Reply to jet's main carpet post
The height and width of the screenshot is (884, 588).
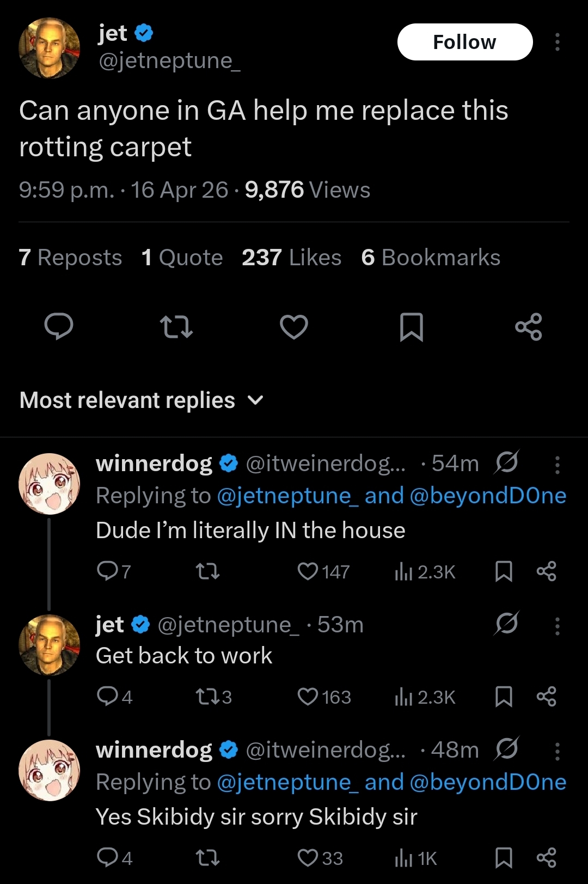click(x=58, y=327)
